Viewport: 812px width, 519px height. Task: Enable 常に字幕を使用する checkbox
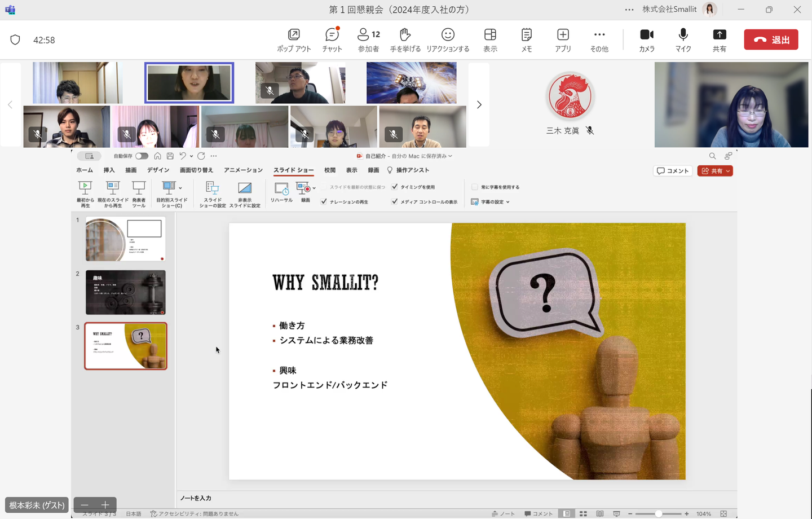475,187
